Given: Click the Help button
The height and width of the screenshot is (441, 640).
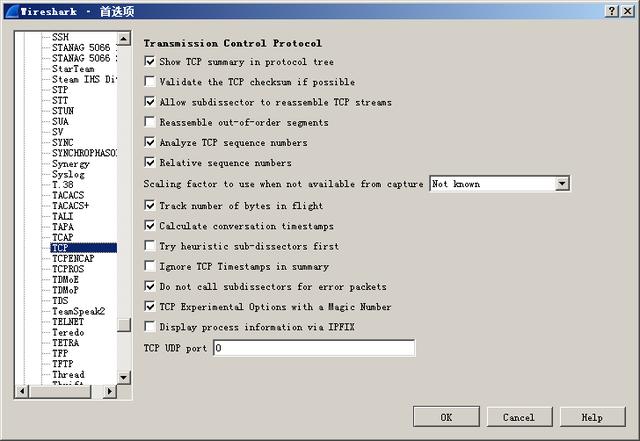Looking at the screenshot, I should tap(592, 417).
